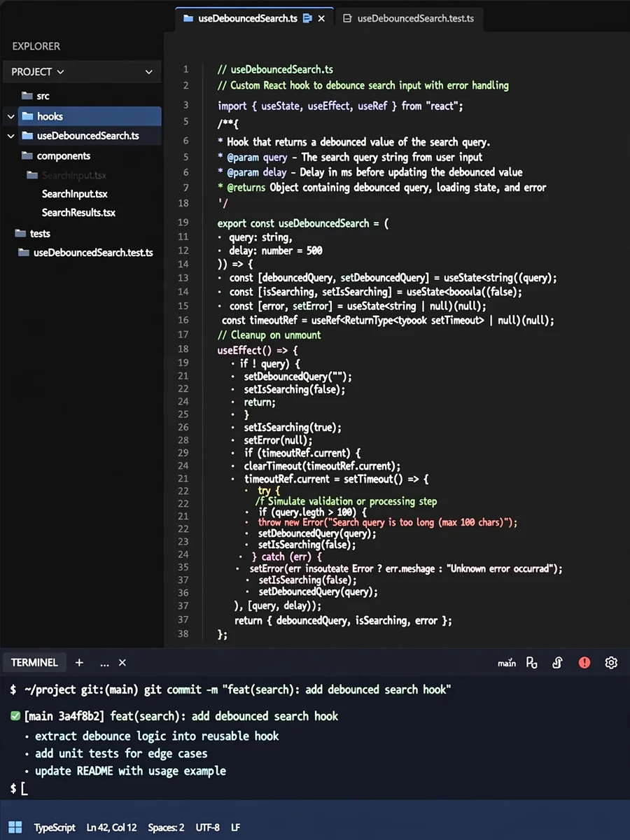Click the "clearTimeout(timeoutRef.current);" line

click(x=322, y=466)
